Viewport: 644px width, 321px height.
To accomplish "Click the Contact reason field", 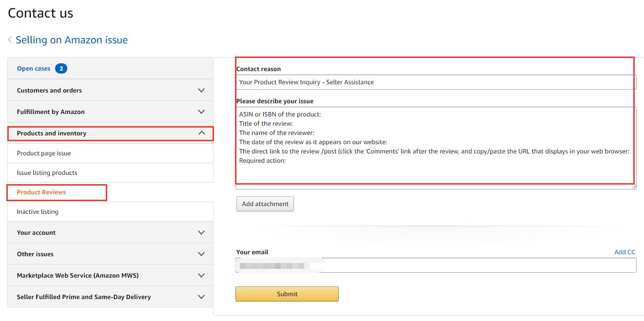I will click(x=435, y=82).
